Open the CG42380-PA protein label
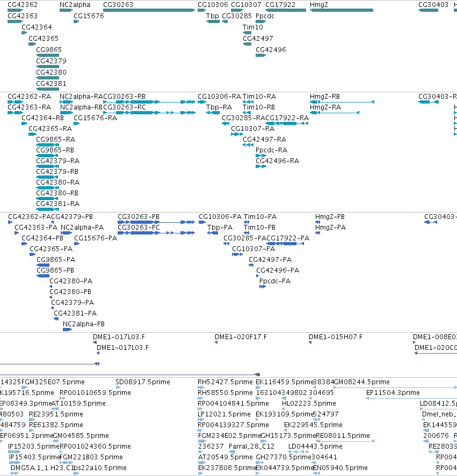Viewport: 457px width, 476px height. [71, 281]
